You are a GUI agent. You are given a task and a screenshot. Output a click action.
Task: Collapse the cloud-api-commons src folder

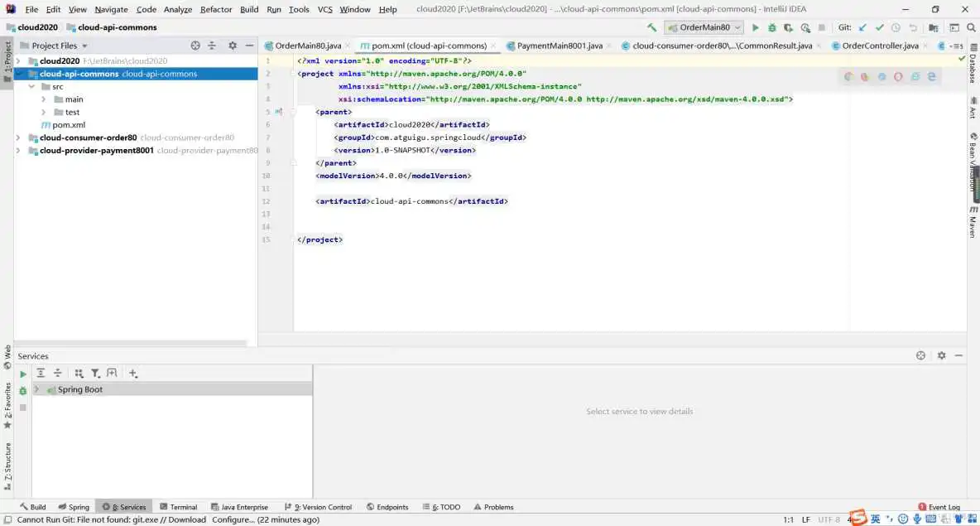pyautogui.click(x=32, y=86)
